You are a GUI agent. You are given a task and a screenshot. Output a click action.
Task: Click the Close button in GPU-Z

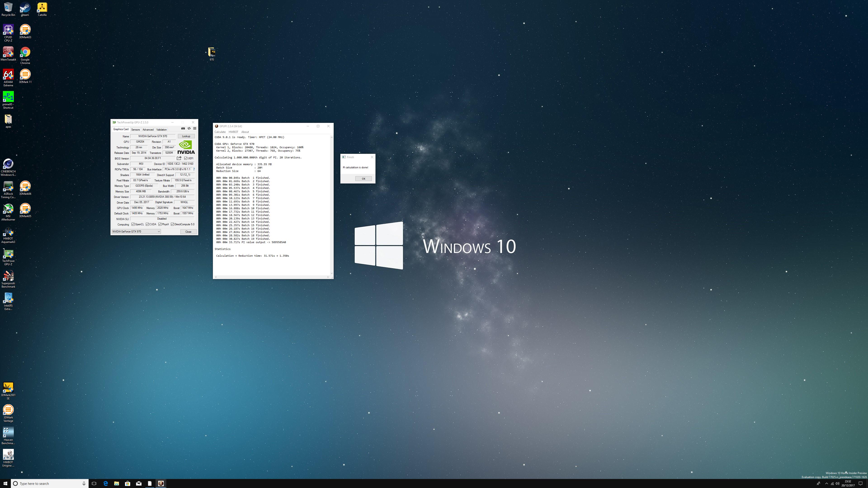click(x=188, y=232)
